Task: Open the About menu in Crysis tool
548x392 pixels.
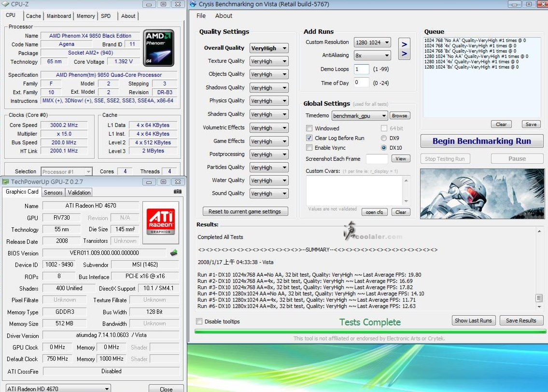Action: [224, 16]
